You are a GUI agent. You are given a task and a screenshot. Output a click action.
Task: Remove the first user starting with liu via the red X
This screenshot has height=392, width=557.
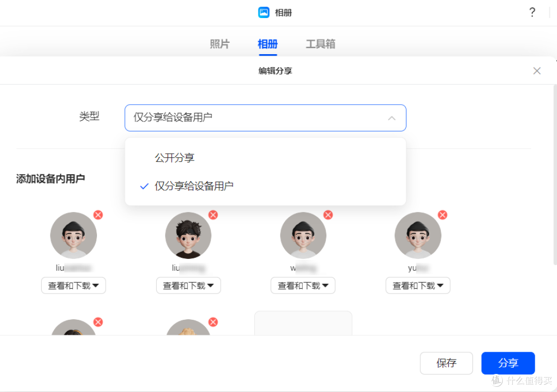tap(99, 215)
